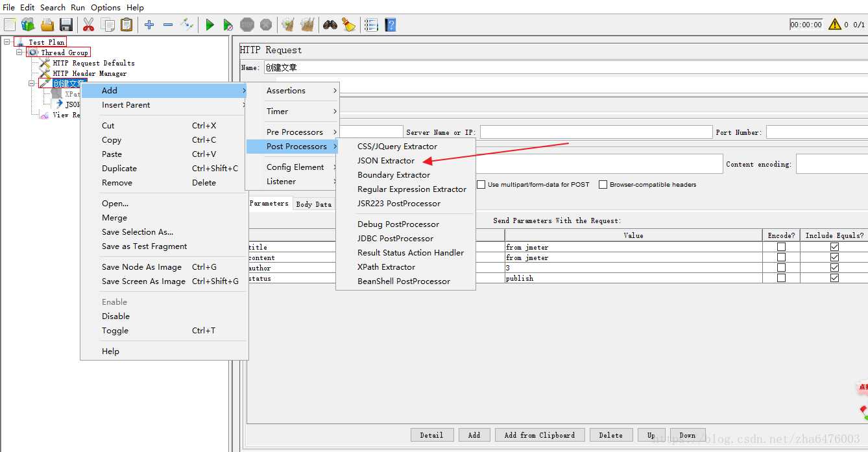
Task: Click the Search binoculars toolbar icon
Action: click(x=330, y=25)
